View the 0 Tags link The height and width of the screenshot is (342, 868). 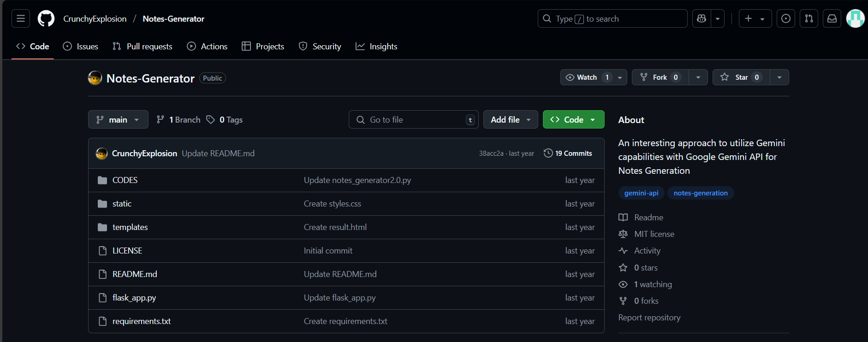pyautogui.click(x=225, y=120)
